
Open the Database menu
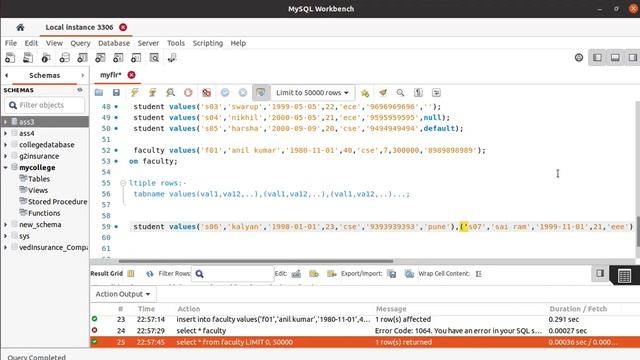(x=114, y=43)
